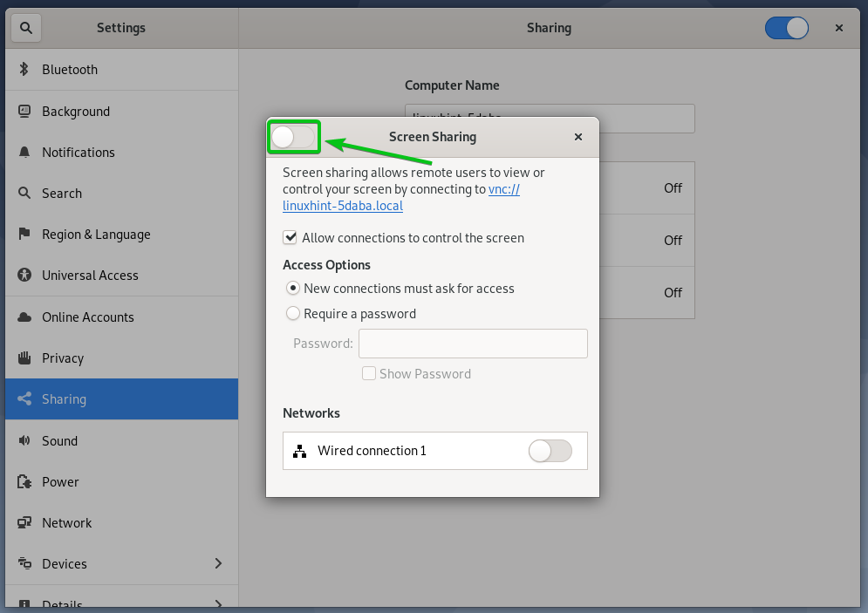
Task: Turn on the Screen Sharing switch in dialog header
Action: pyautogui.click(x=293, y=137)
